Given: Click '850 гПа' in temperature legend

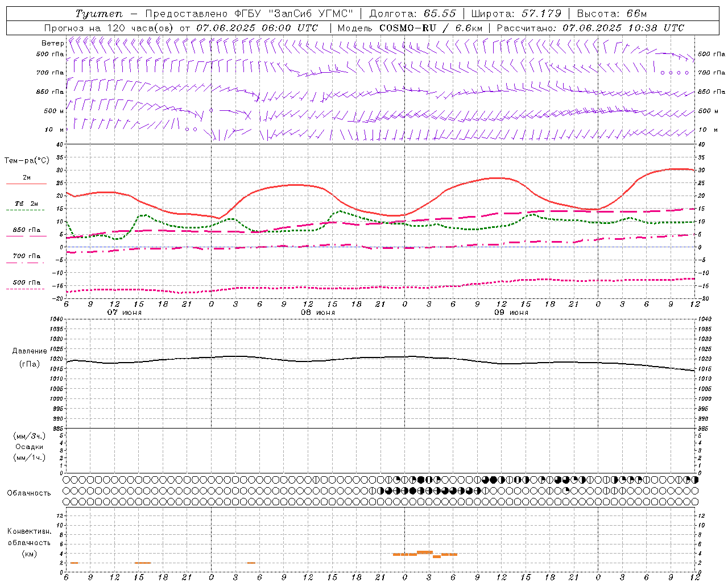Looking at the screenshot, I should [x=27, y=230].
